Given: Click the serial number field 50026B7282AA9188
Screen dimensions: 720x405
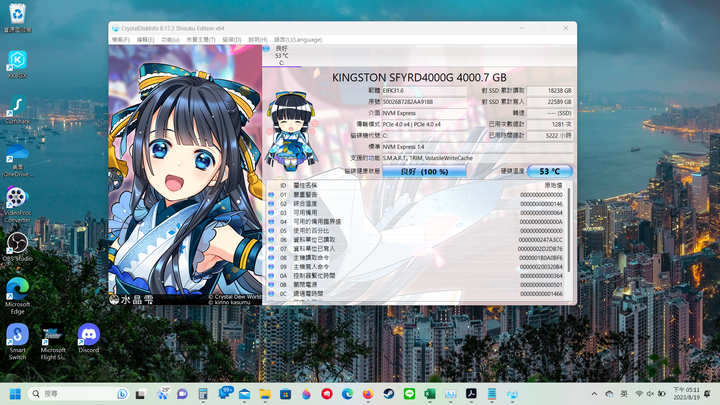Looking at the screenshot, I should 424,102.
